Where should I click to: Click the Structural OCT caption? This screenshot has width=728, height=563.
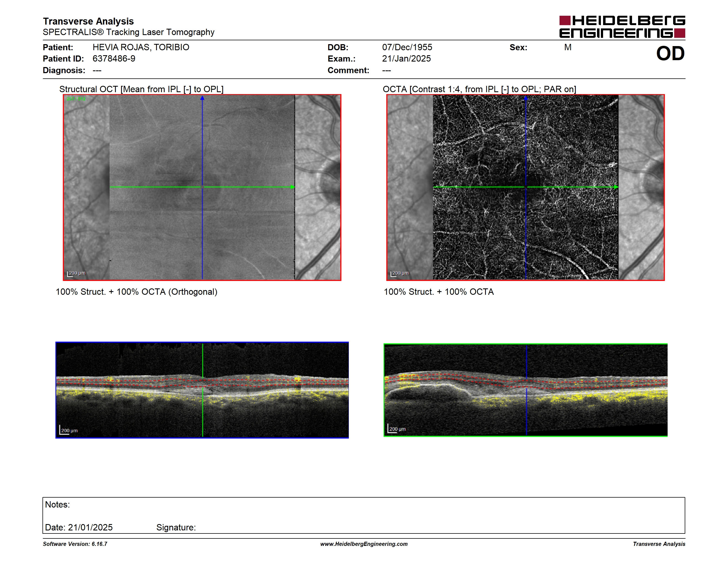pos(141,89)
